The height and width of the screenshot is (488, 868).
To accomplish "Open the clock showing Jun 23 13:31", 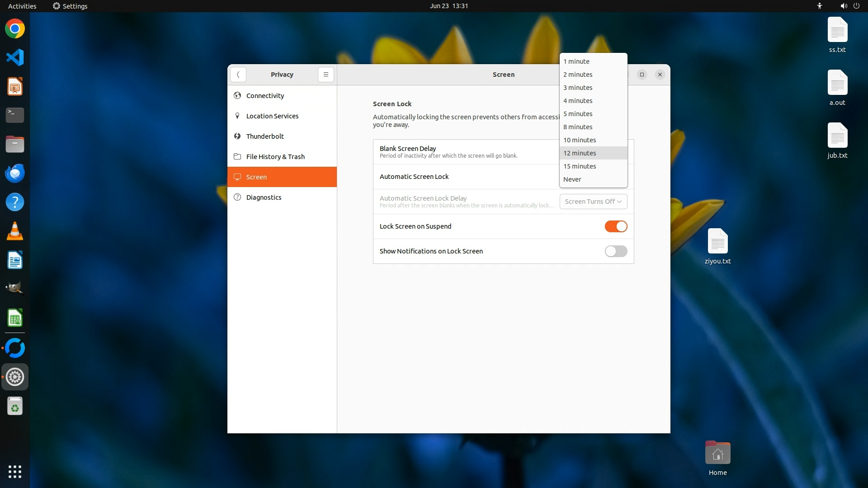I will pos(448,6).
